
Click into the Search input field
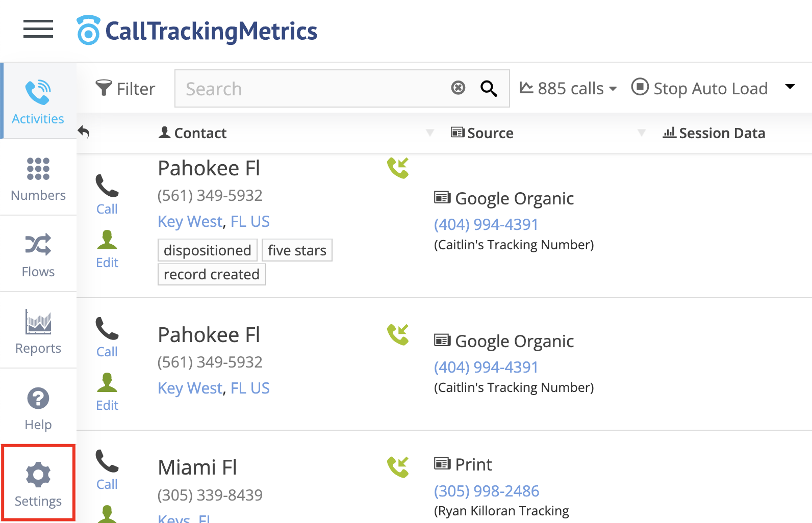coord(311,89)
